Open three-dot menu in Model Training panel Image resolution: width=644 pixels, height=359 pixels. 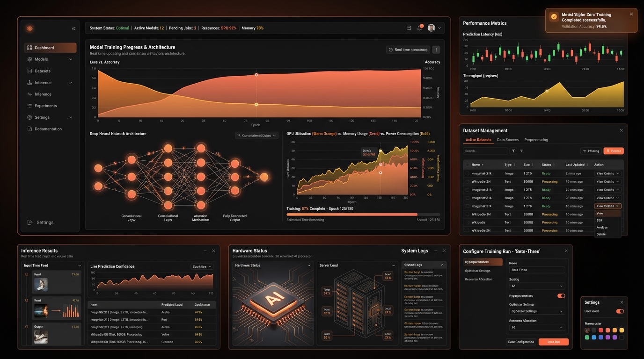[x=436, y=50]
